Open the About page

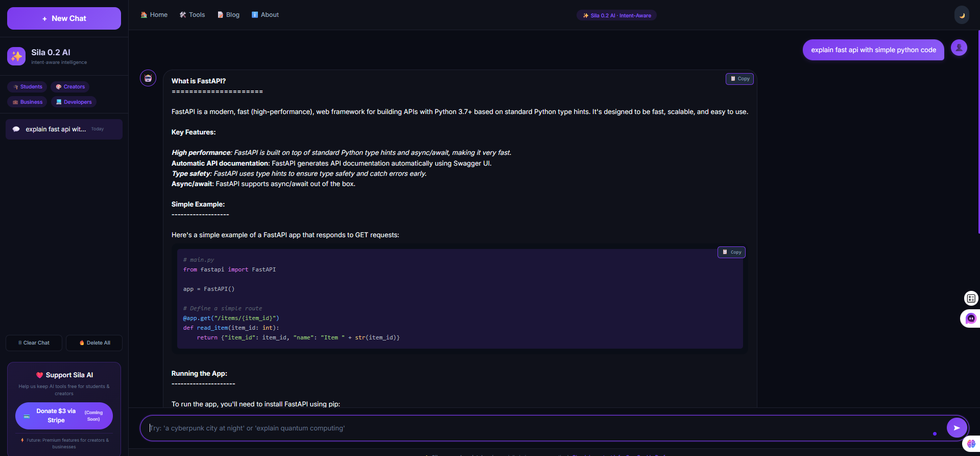[x=265, y=15]
